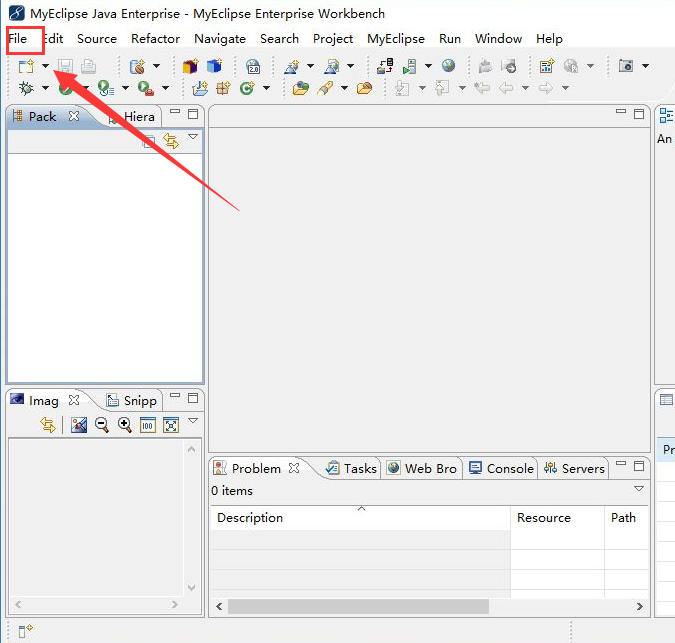Click the Next Annotation toolbar icon
Viewport: 675px width, 643px height.
pos(402,88)
